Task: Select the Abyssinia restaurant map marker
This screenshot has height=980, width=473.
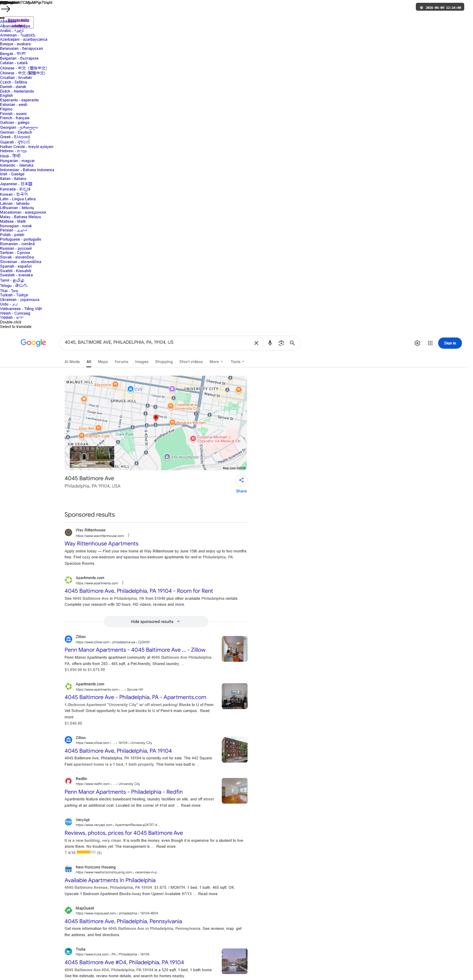Action: pyautogui.click(x=115, y=385)
